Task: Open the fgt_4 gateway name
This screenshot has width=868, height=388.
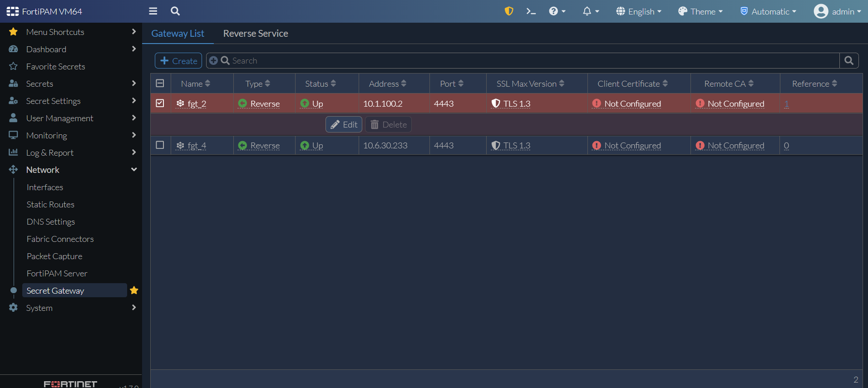Action: (197, 145)
